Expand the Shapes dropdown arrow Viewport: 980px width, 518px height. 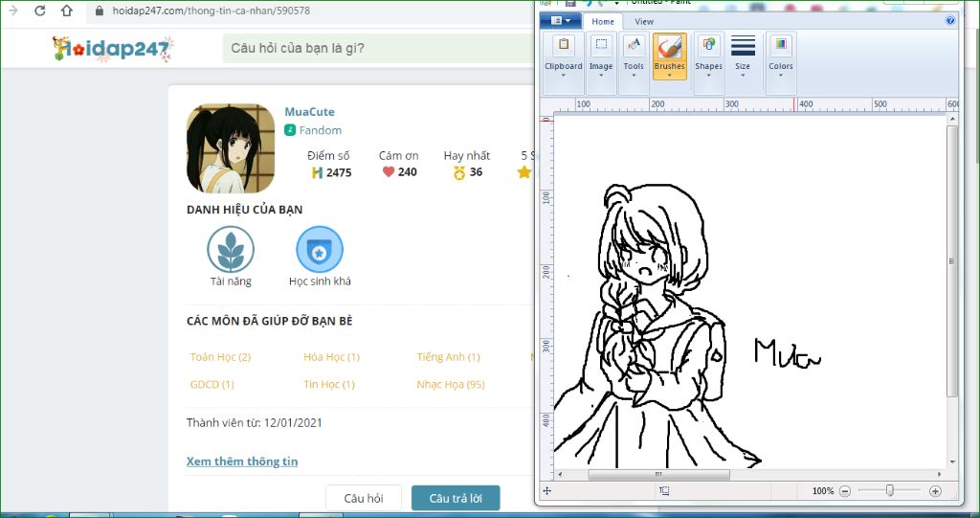[708, 76]
